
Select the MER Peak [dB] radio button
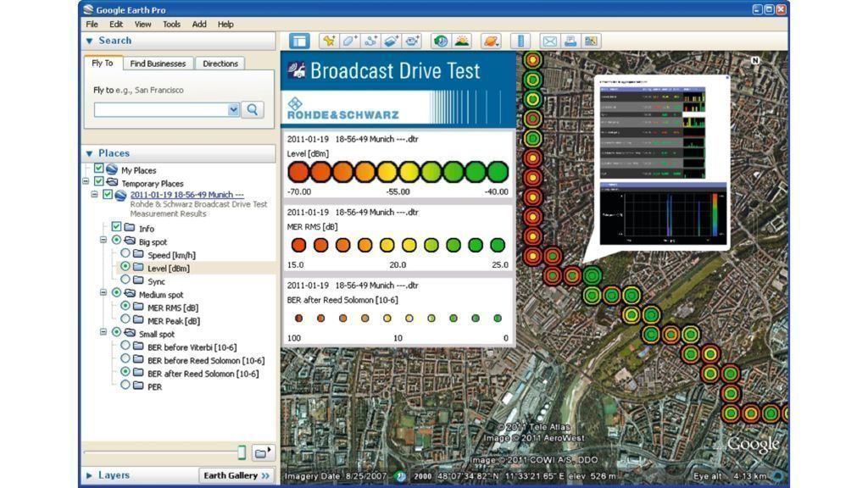tap(125, 320)
